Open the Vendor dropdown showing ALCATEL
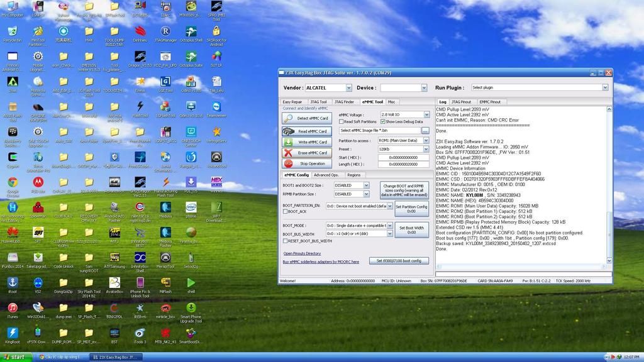Image resolution: width=644 pixels, height=362 pixels. [x=348, y=88]
